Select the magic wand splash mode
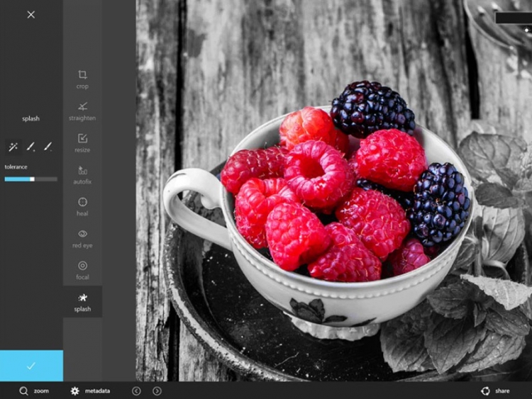Viewport: 532px width, 399px height. [13, 147]
